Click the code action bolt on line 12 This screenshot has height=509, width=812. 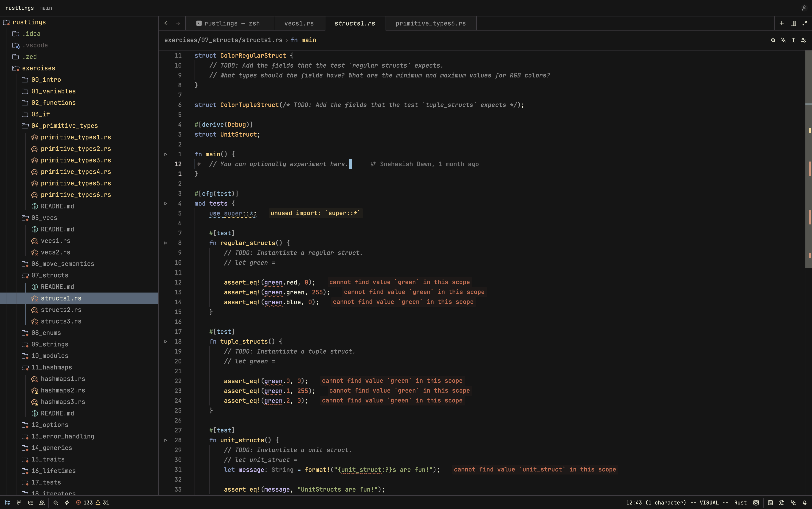199,164
